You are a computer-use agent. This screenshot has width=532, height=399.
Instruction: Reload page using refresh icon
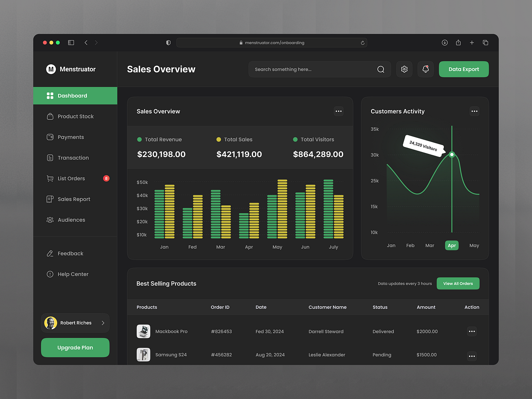tap(363, 43)
